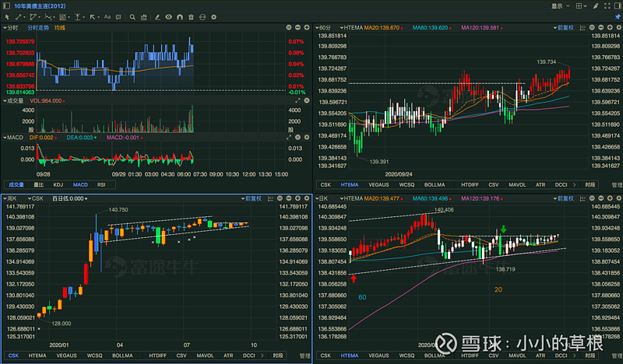Select the Aa text annotation tool
623x364 pixels.
click(107, 17)
